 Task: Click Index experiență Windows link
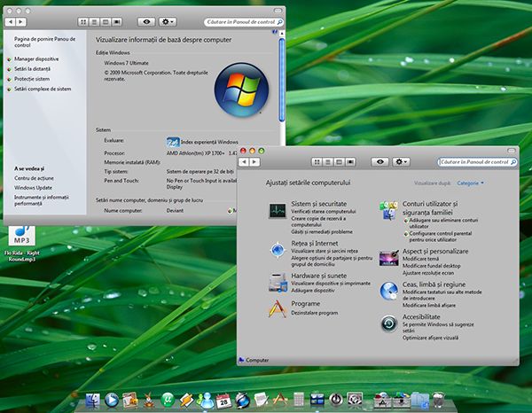pyautogui.click(x=209, y=142)
